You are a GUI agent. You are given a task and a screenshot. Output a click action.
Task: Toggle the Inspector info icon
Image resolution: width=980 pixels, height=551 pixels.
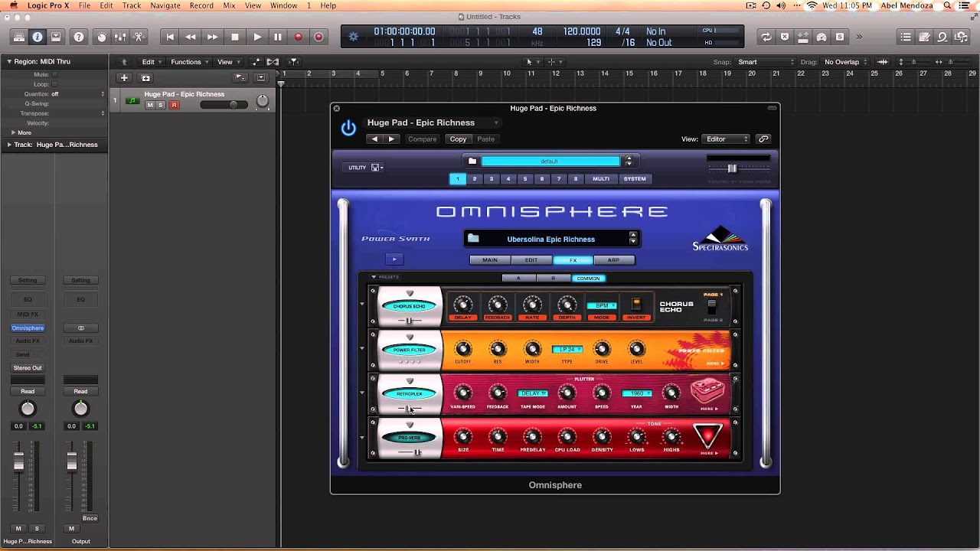(38, 37)
